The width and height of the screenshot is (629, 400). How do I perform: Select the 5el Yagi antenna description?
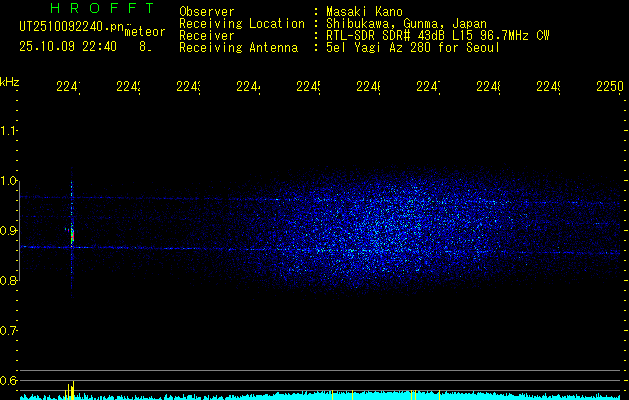click(412, 47)
